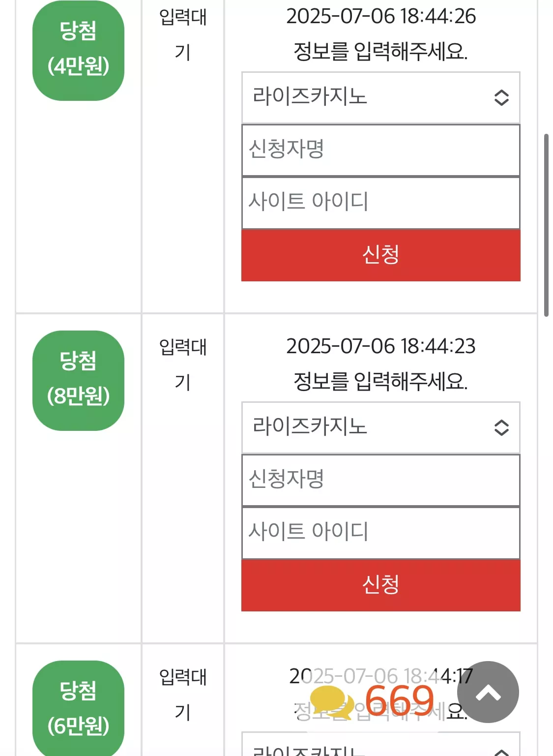The width and height of the screenshot is (553, 756).
Task: Focus the second 사이트 아이디 input field
Action: (381, 533)
